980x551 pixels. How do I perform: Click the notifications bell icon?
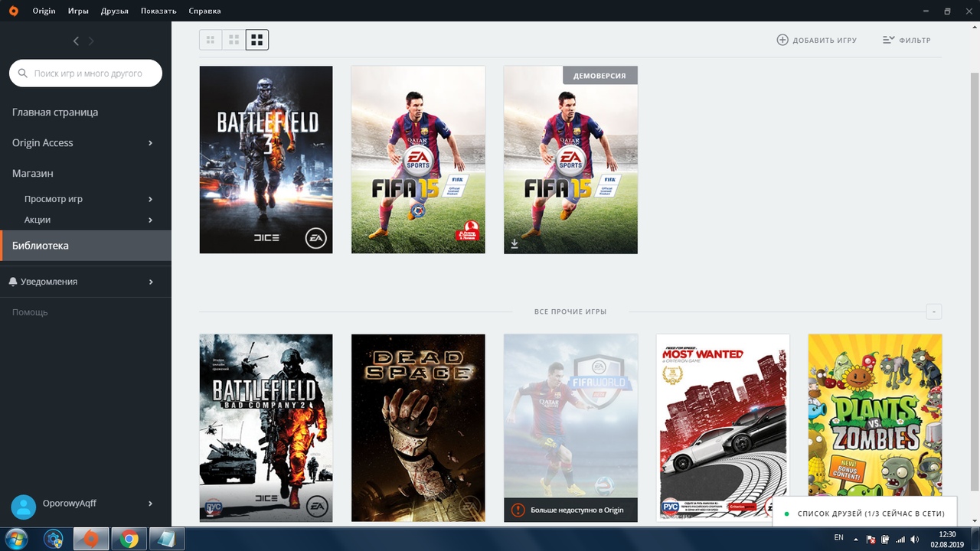(x=13, y=282)
